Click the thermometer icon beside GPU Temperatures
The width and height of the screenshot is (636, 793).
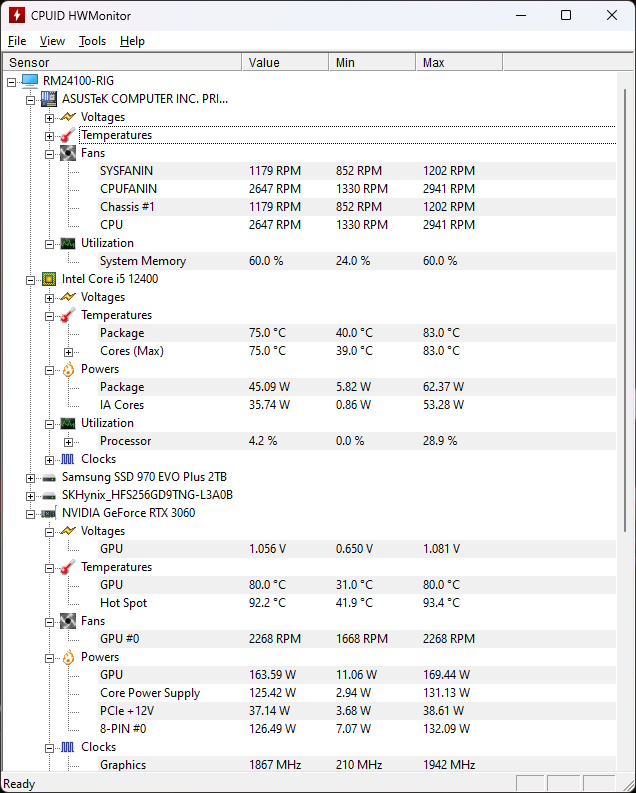coord(68,567)
